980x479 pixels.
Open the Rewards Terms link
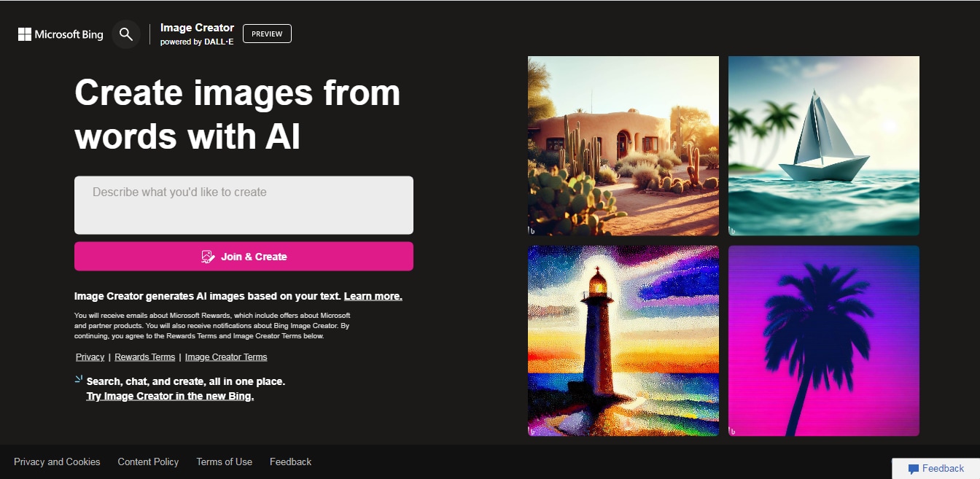[x=145, y=357]
